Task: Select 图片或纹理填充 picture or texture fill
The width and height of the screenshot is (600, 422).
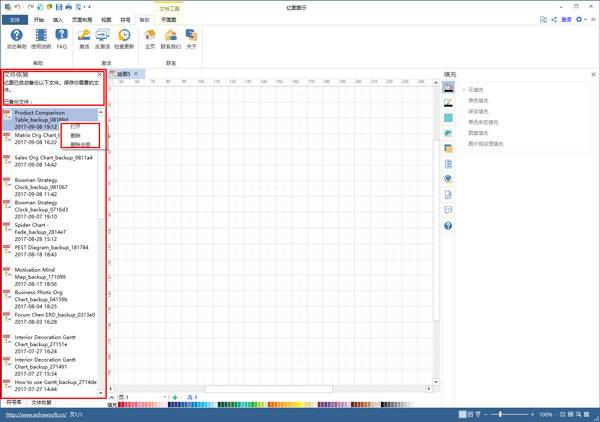Action: 486,144
